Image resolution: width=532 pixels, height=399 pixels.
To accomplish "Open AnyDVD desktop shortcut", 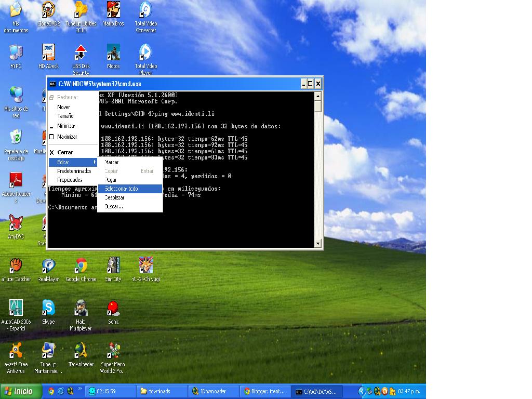I will (x=16, y=228).
